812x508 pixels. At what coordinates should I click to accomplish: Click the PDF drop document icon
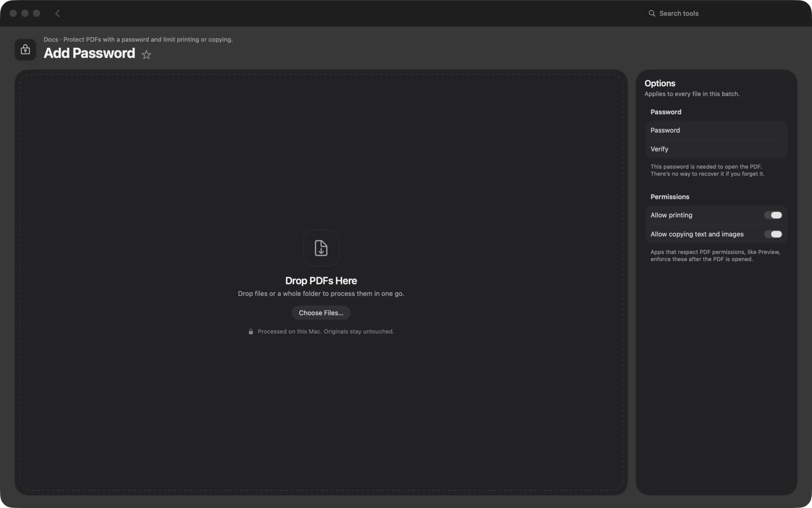321,248
